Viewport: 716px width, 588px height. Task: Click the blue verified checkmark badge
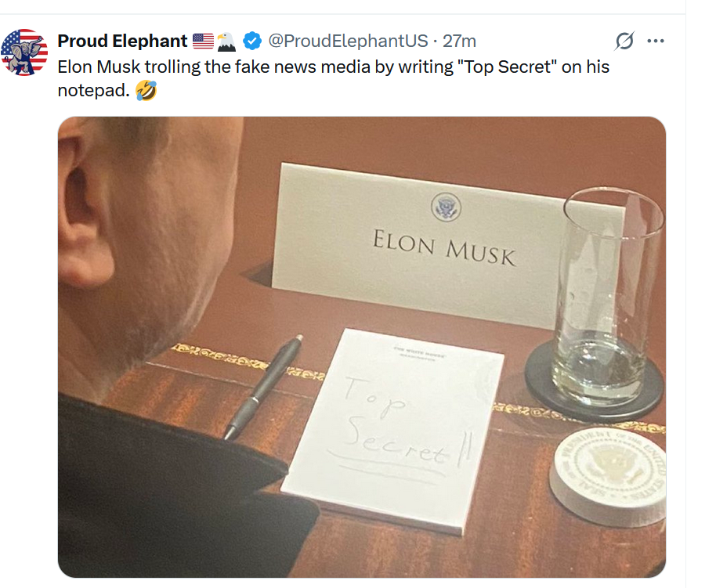coord(252,41)
